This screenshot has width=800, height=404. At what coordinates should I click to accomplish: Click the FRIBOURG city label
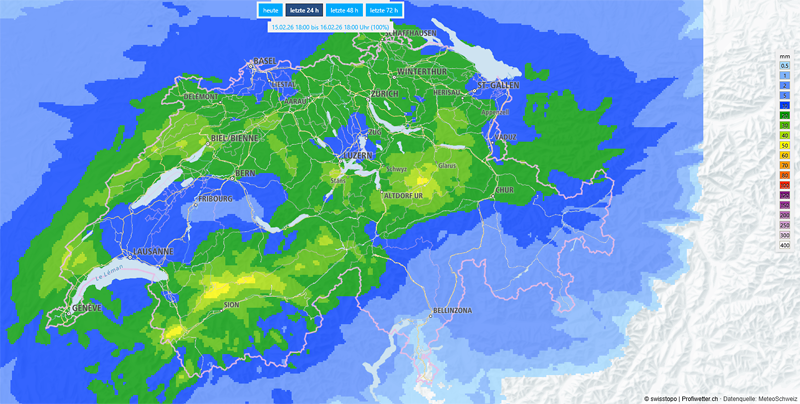click(216, 199)
